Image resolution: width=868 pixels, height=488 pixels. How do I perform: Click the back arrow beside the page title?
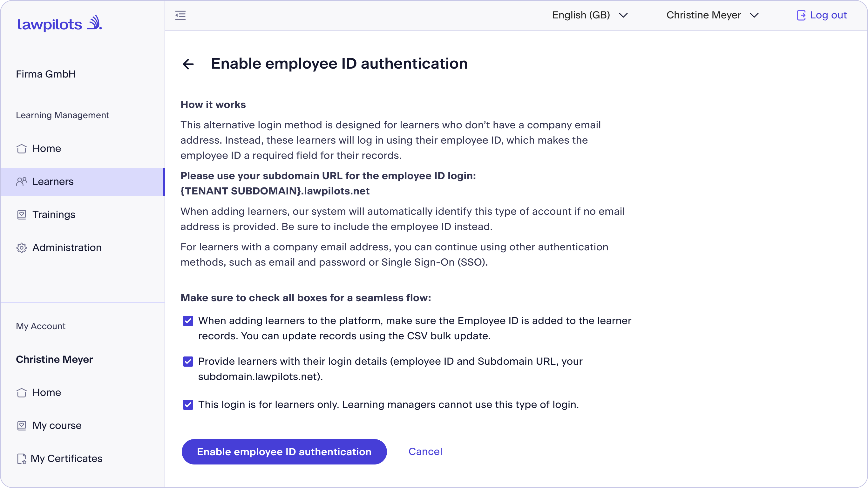[x=188, y=64]
